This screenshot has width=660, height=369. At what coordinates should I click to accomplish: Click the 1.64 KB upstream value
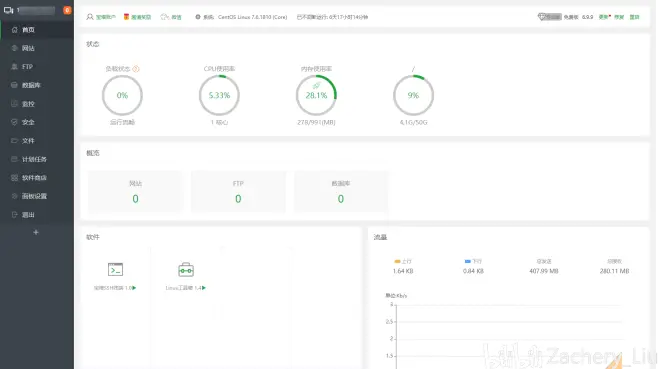pyautogui.click(x=403, y=271)
